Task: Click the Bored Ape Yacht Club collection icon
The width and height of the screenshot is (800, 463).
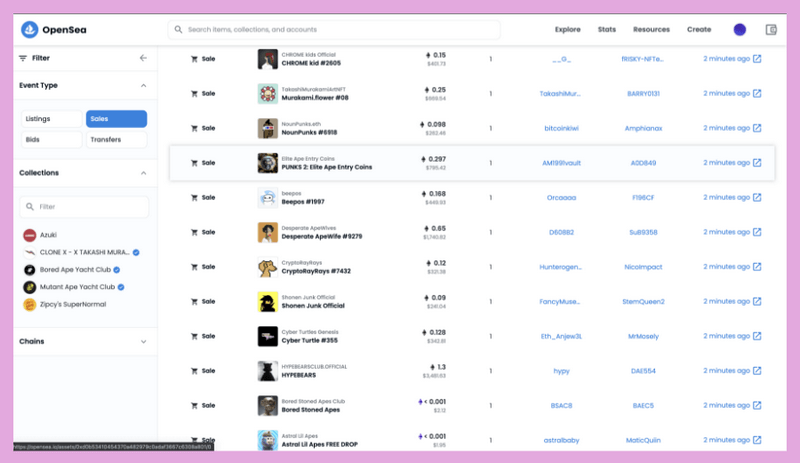Action: click(x=30, y=270)
